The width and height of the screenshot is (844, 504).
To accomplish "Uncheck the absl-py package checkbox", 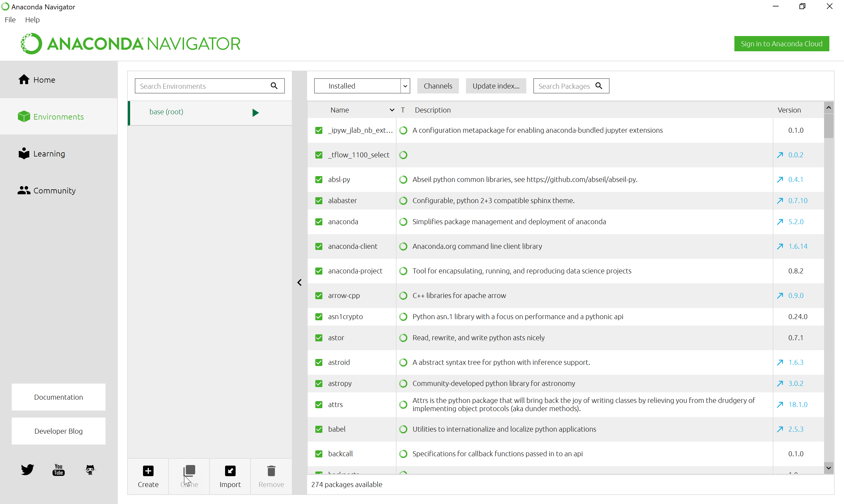I will [319, 179].
